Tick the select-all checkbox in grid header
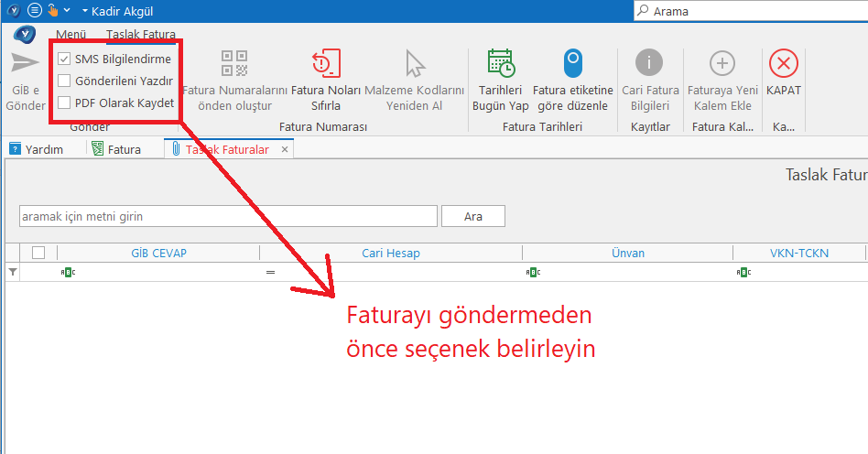 [38, 253]
